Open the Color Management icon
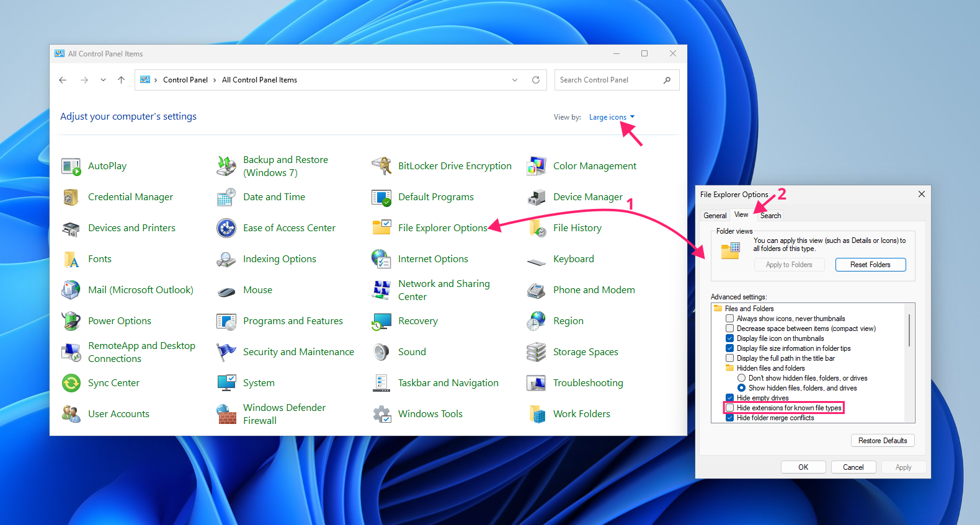 pos(537,166)
